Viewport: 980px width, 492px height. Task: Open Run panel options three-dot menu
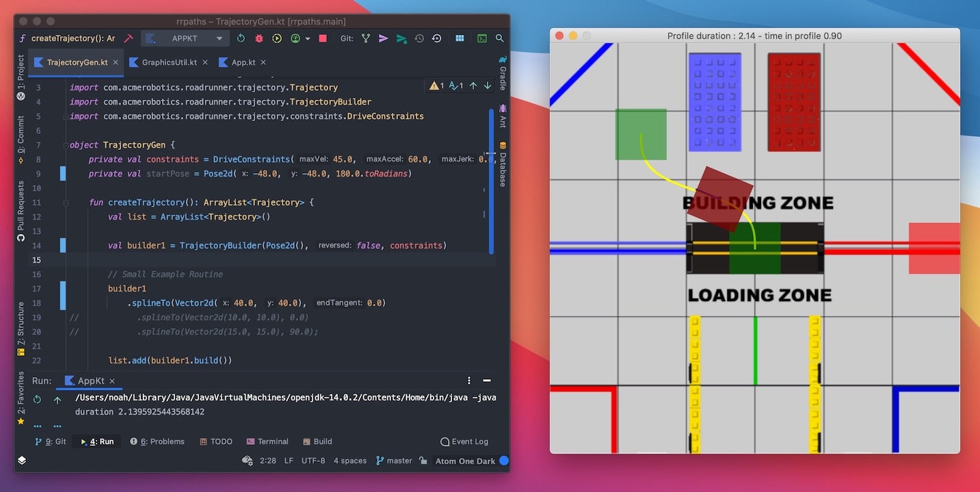click(469, 380)
